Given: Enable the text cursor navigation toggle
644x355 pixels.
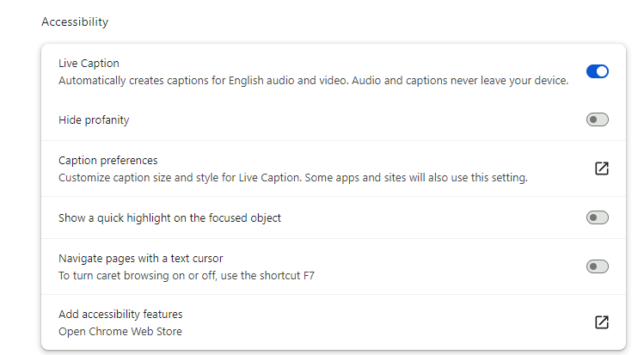Looking at the screenshot, I should tap(597, 266).
